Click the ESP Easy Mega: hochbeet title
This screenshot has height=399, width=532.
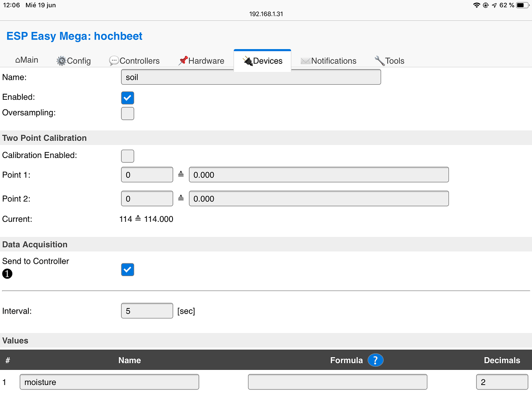point(74,36)
